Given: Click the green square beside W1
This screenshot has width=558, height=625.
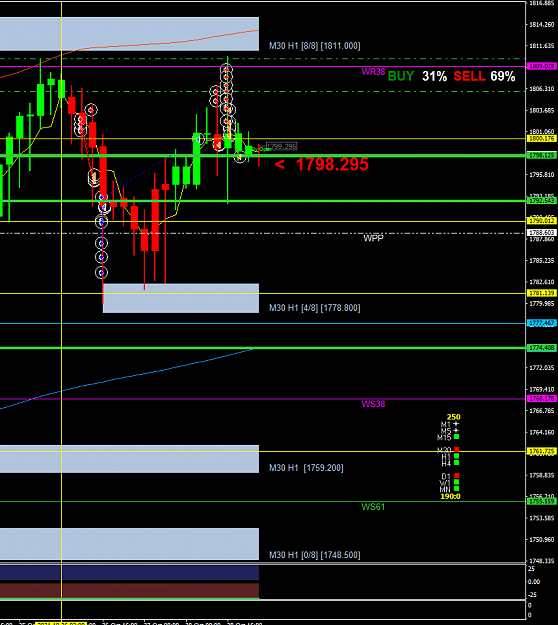Looking at the screenshot, I should [x=456, y=482].
